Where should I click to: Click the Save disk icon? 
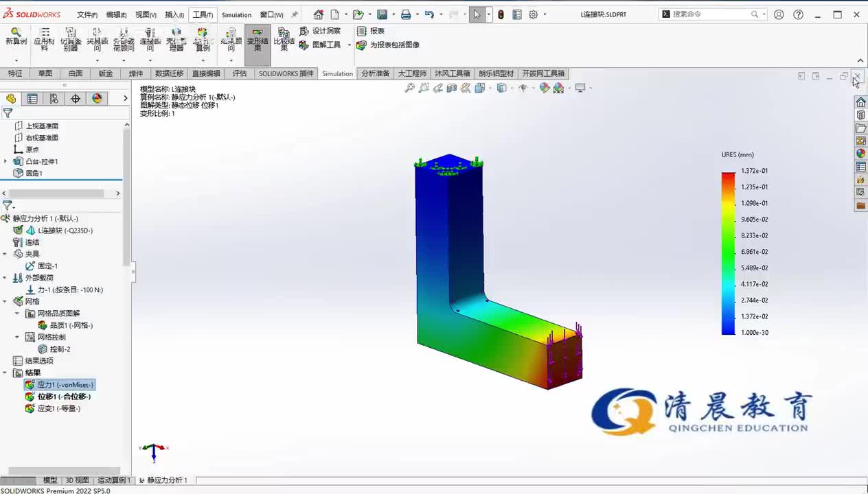tap(382, 14)
